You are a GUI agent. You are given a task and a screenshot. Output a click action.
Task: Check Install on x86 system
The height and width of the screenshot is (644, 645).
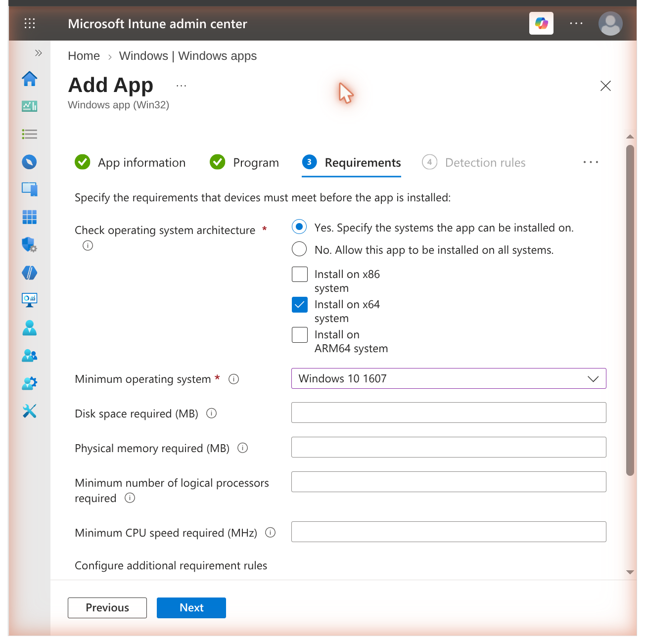click(300, 274)
